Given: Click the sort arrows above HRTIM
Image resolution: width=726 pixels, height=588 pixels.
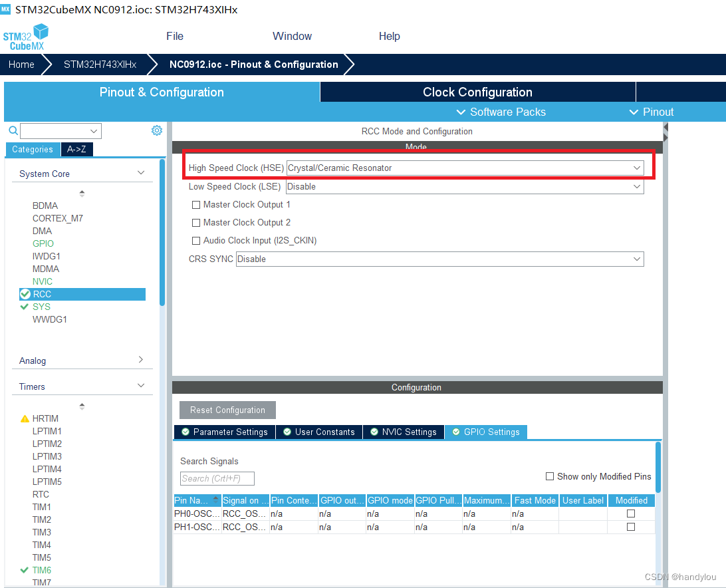Looking at the screenshot, I should click(x=82, y=406).
